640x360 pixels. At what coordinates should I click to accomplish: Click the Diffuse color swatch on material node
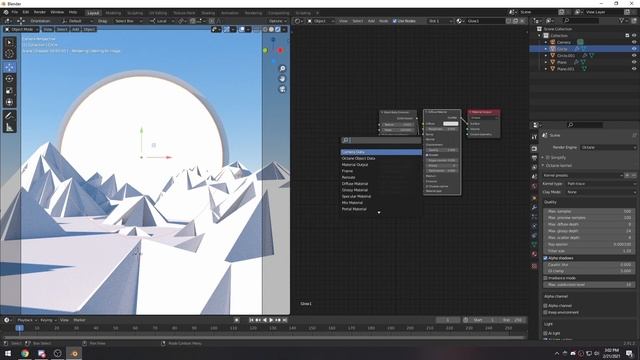(x=451, y=124)
